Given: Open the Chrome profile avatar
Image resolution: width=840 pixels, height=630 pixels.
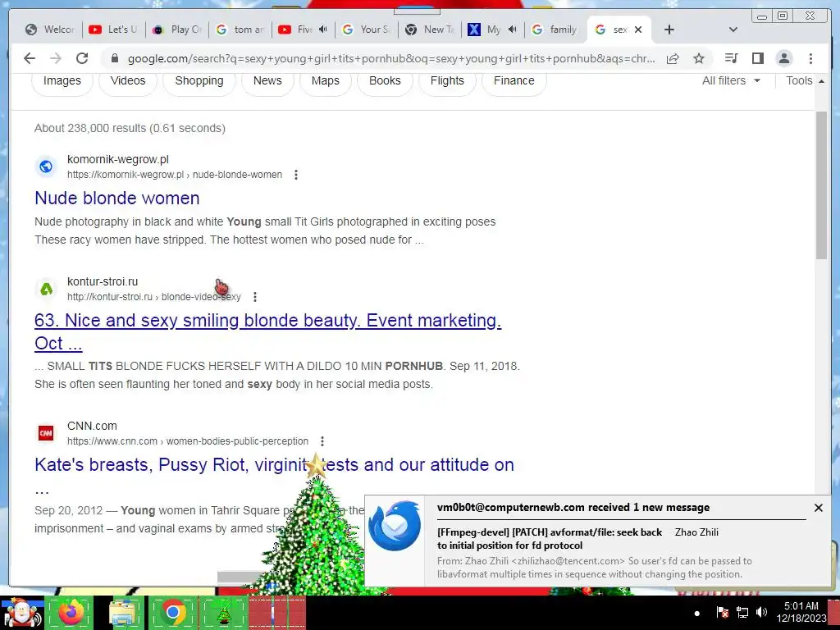Looking at the screenshot, I should pos(783,58).
